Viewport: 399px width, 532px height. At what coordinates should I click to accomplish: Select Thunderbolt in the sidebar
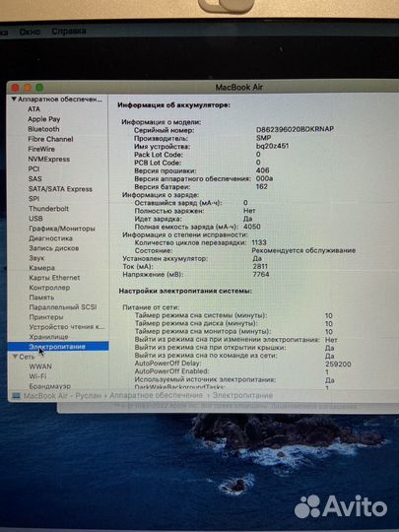click(x=49, y=208)
